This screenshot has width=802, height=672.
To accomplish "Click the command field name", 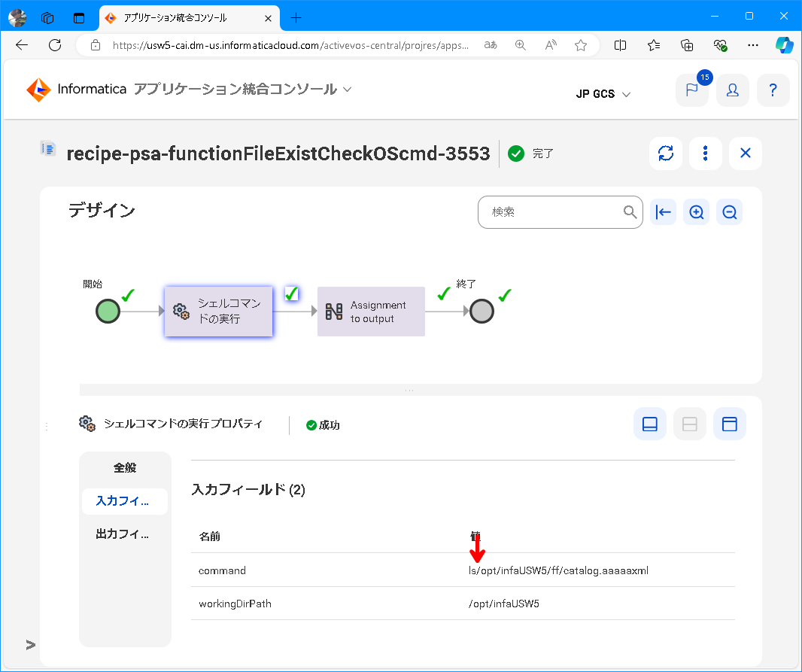I will 222,570.
